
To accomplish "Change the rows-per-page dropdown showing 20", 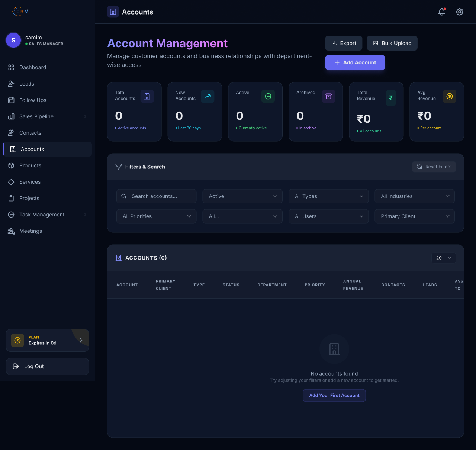I will pyautogui.click(x=444, y=258).
